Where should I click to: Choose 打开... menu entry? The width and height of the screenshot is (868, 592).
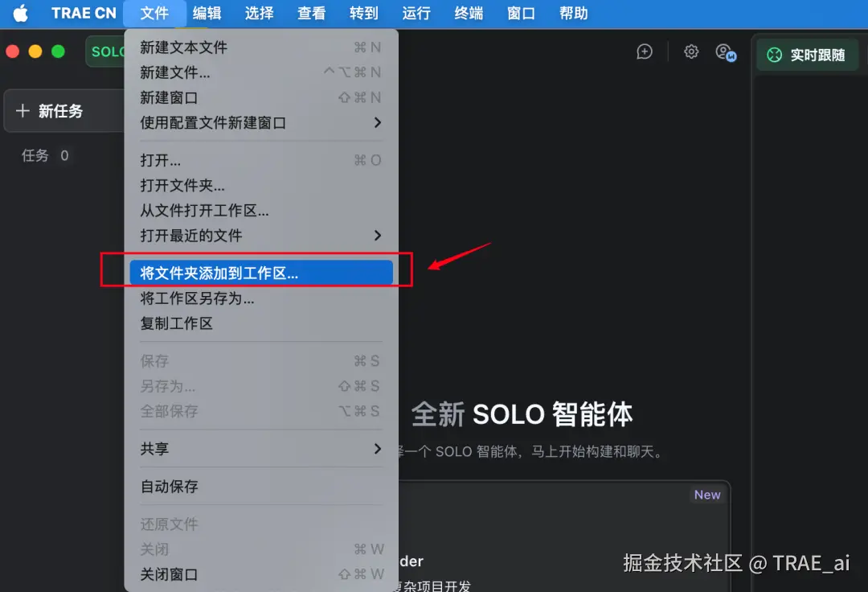261,161
